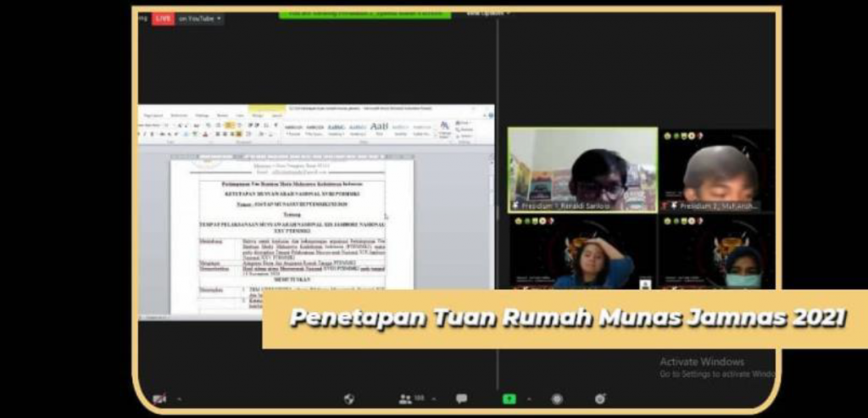Open the 'on YouTube' live stream dropdown
The height and width of the screenshot is (418, 868).
(200, 19)
